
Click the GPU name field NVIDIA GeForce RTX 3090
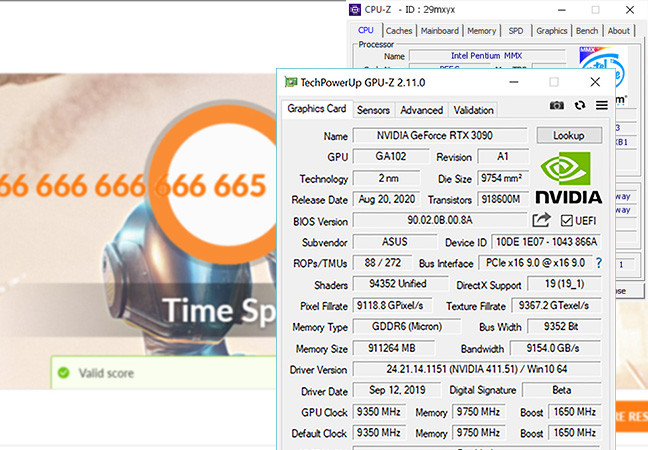(x=441, y=136)
